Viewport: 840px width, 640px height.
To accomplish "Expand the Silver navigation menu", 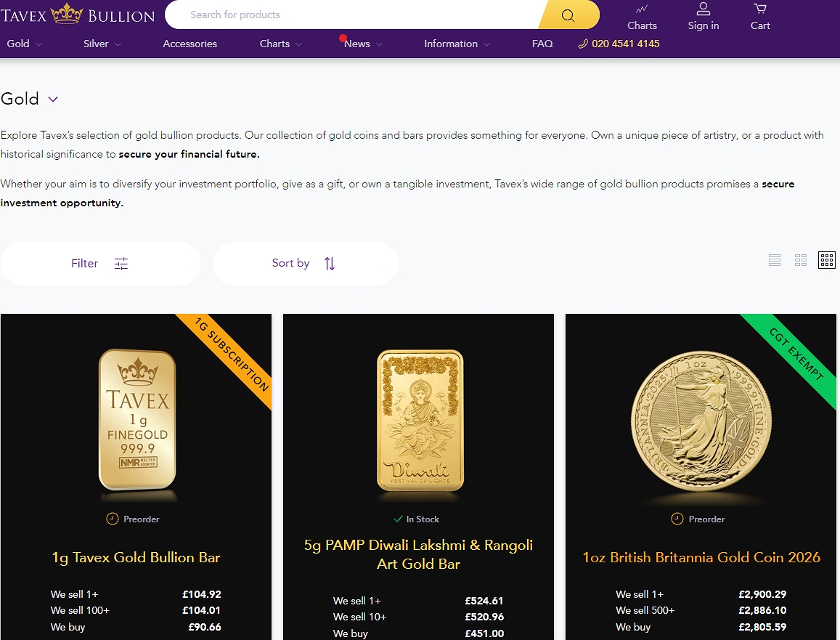I will tap(102, 44).
